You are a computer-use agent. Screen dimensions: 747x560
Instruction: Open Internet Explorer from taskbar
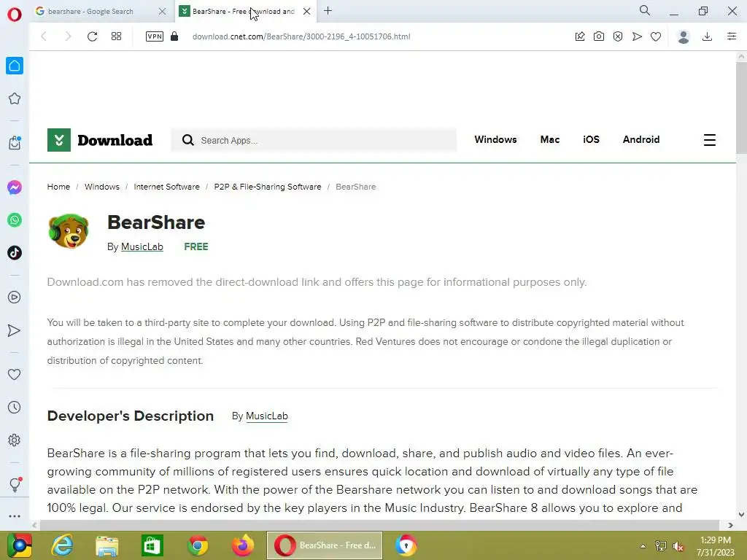[63, 545]
